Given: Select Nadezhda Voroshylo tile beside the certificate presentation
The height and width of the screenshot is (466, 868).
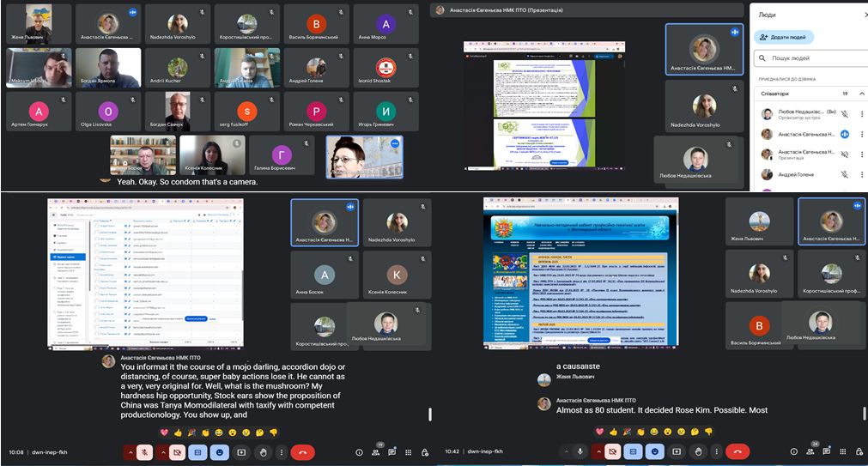Looking at the screenshot, I should (x=704, y=110).
